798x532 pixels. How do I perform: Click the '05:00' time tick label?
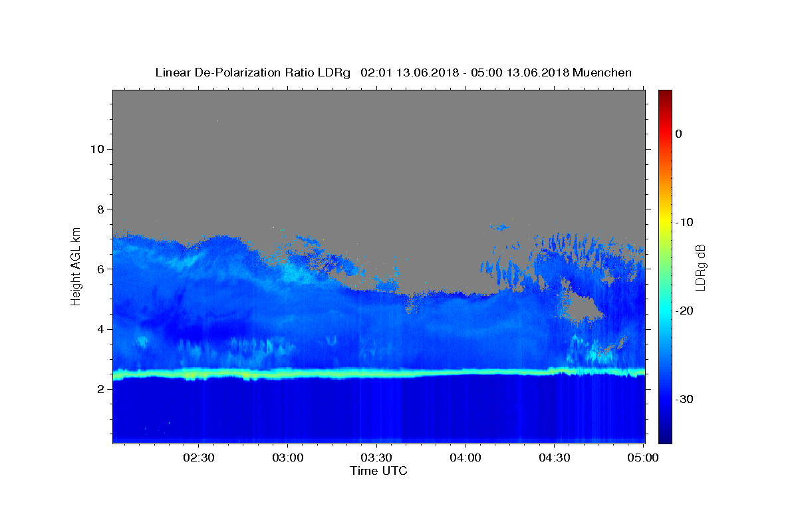tap(642, 458)
